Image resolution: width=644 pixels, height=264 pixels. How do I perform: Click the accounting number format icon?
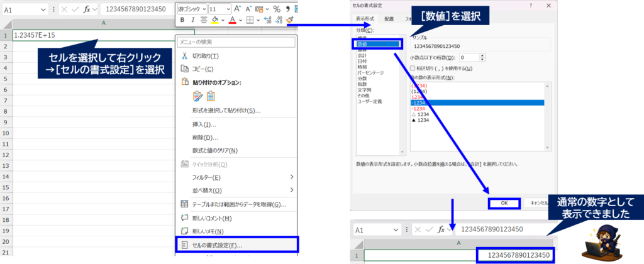coord(258,9)
